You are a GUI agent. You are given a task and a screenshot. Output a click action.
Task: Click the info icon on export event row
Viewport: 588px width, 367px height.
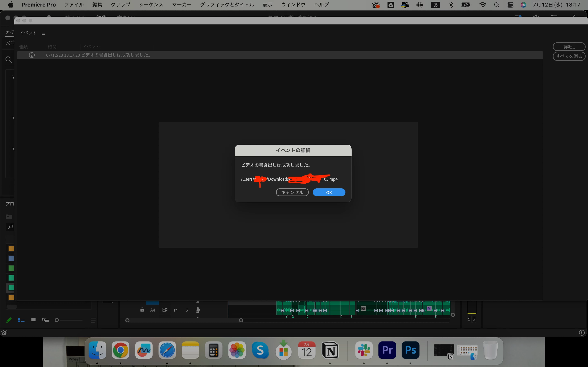(32, 55)
